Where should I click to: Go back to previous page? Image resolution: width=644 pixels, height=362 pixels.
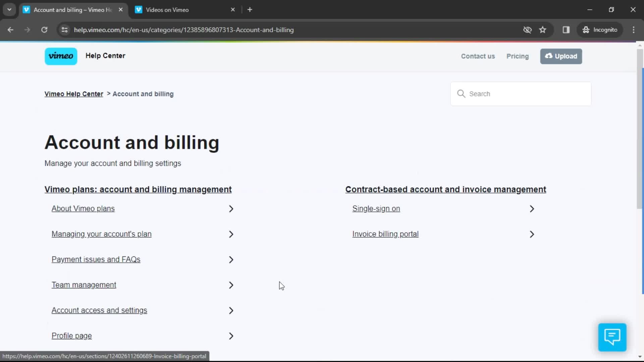10,30
